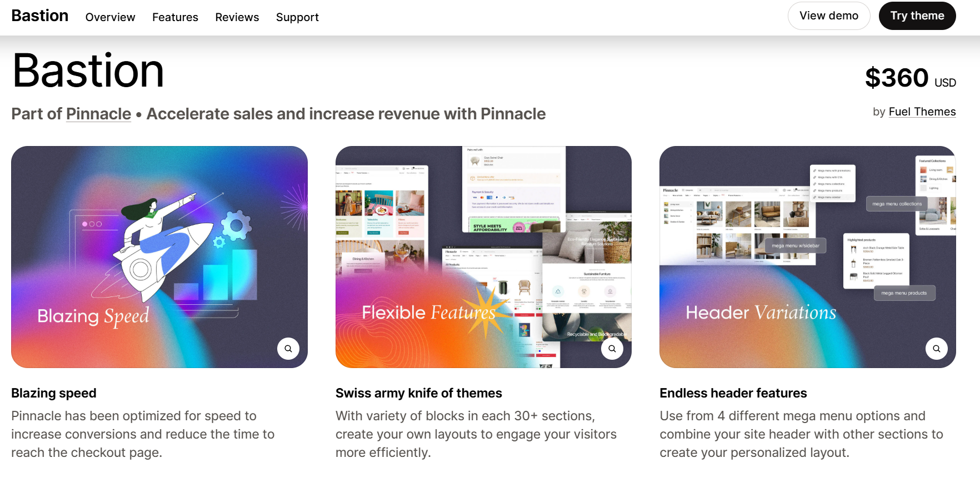This screenshot has width=980, height=478.
Task: Click the Try theme button
Action: click(x=917, y=16)
